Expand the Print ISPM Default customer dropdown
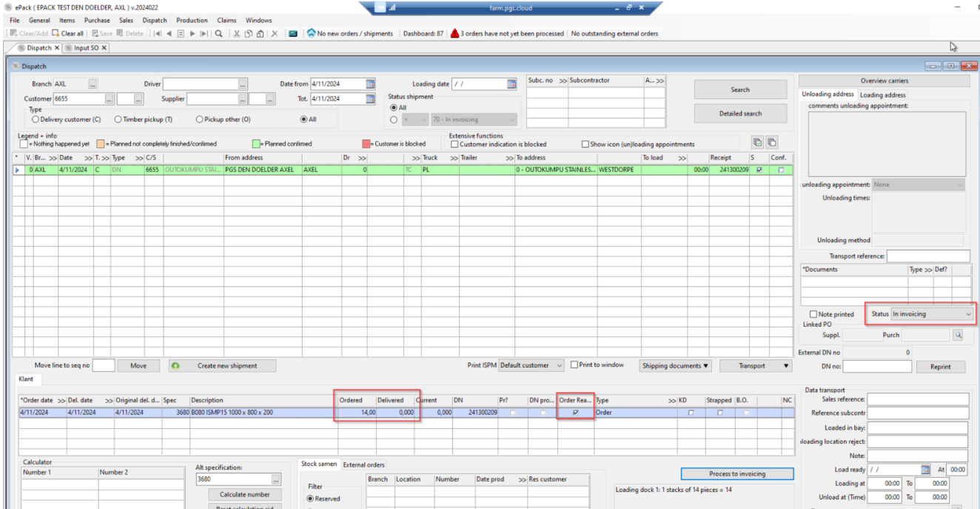Image resolution: width=980 pixels, height=509 pixels. click(558, 365)
